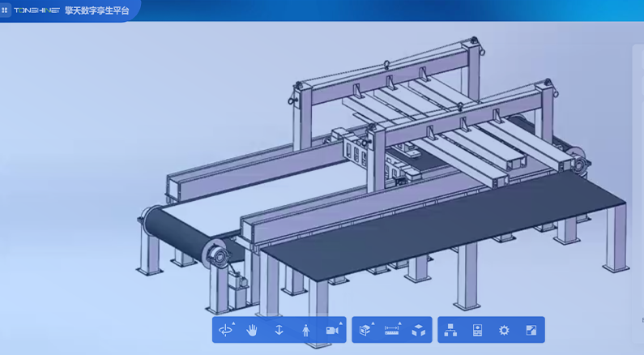Open the app grid menu icon
The image size is (644, 355).
coord(6,11)
